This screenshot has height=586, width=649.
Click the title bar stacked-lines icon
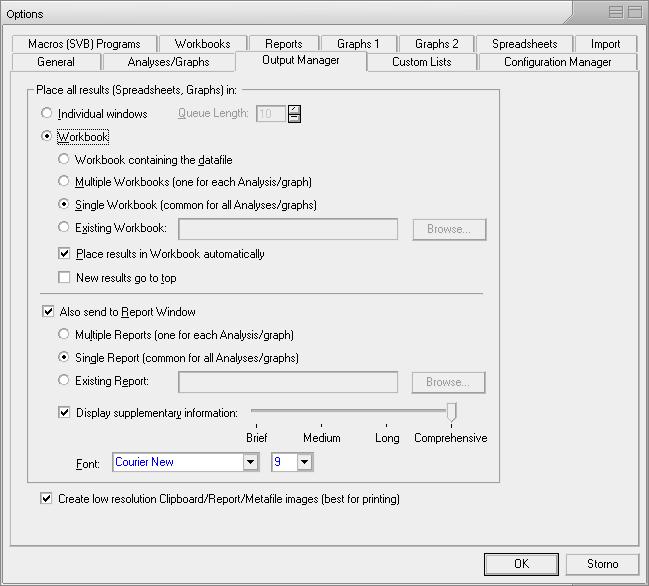(x=616, y=12)
